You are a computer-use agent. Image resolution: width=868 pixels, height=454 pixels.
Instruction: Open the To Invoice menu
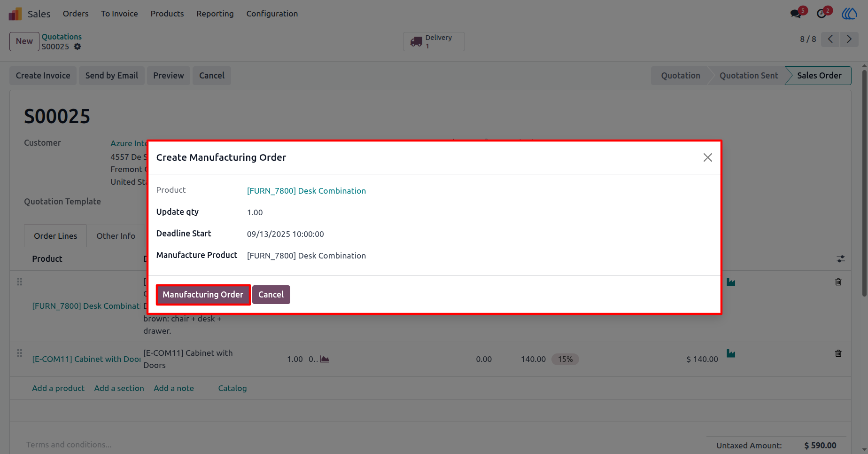click(119, 14)
